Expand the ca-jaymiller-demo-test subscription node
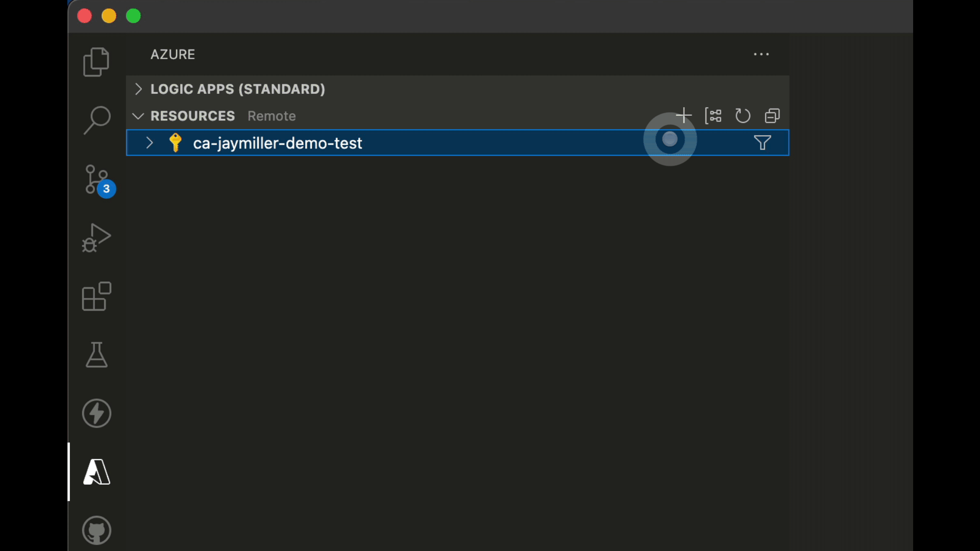The width and height of the screenshot is (980, 551). coord(150,143)
